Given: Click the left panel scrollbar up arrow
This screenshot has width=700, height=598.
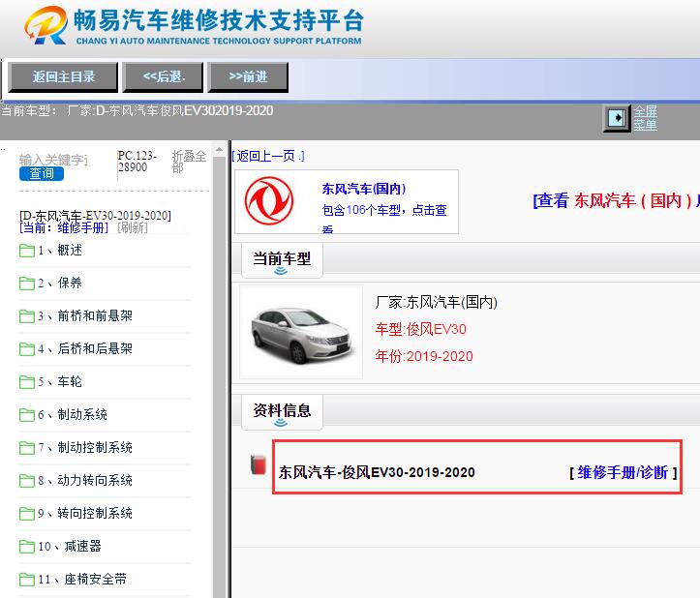Looking at the screenshot, I should tap(219, 149).
